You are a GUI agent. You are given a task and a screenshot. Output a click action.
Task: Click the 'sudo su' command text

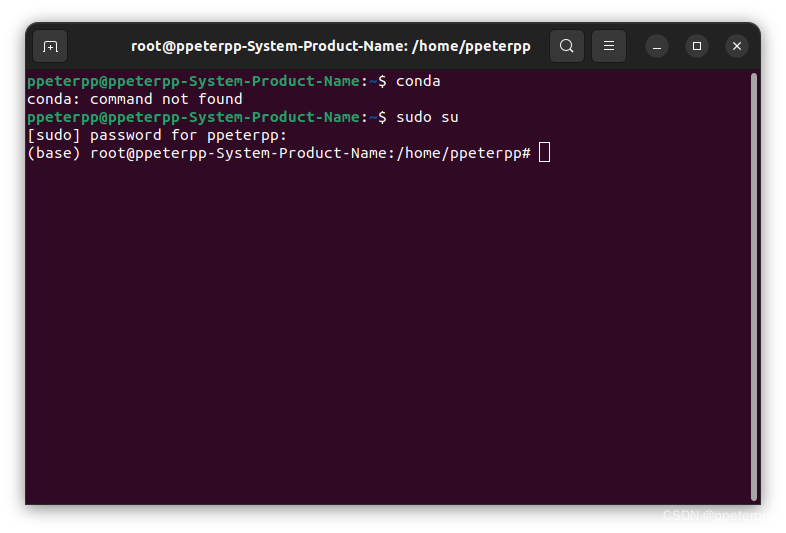427,117
